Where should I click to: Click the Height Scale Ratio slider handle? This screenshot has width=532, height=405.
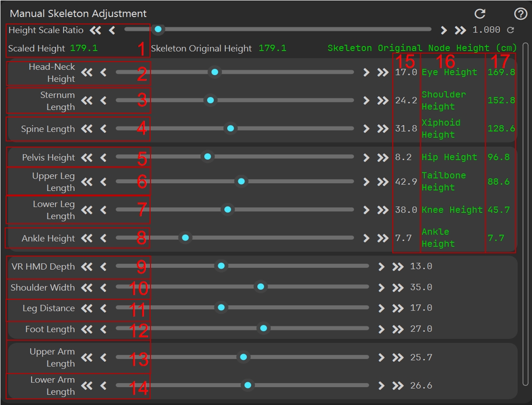coord(158,30)
